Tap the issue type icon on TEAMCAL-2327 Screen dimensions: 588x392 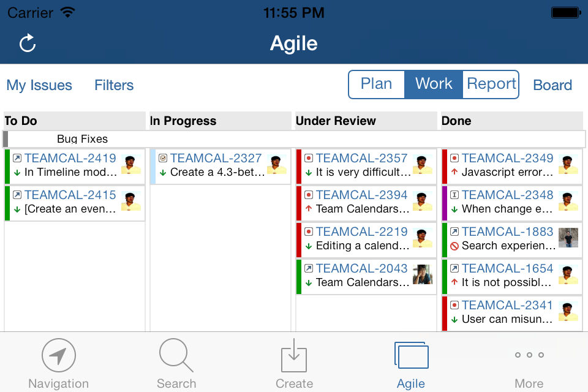tap(163, 159)
